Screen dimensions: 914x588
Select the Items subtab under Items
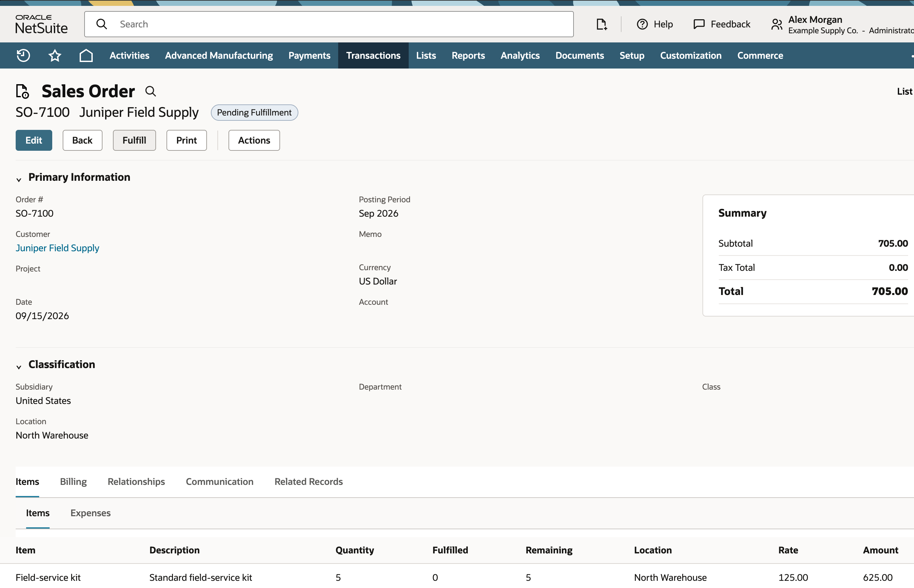coord(38,513)
